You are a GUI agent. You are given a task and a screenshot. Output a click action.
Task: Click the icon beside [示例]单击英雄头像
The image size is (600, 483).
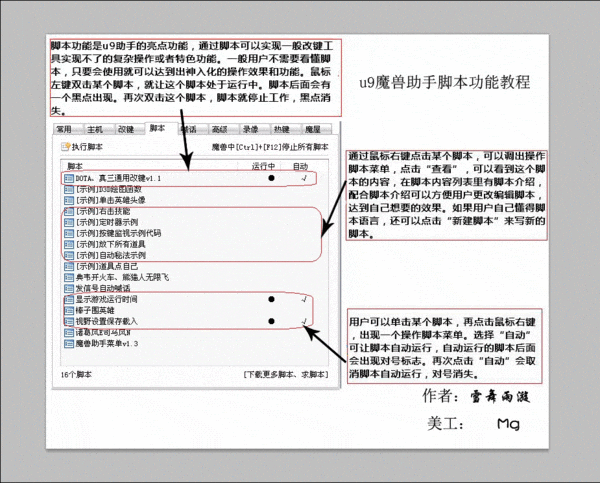tap(69, 200)
